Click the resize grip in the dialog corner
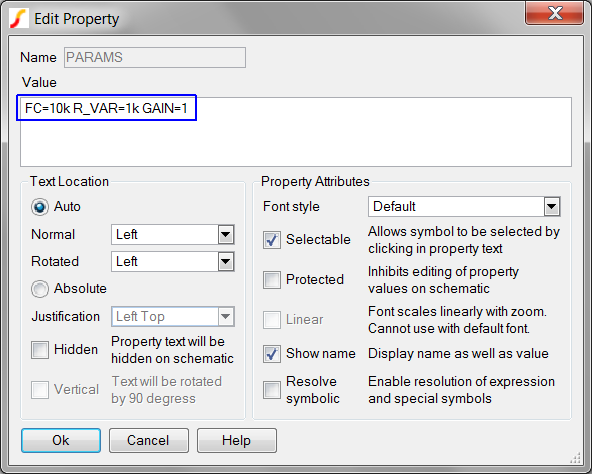This screenshot has height=474, width=592. click(x=575, y=458)
